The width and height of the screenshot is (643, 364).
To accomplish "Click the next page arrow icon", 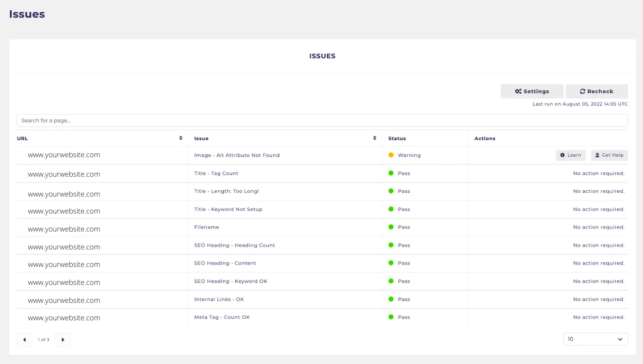I will pos(63,340).
